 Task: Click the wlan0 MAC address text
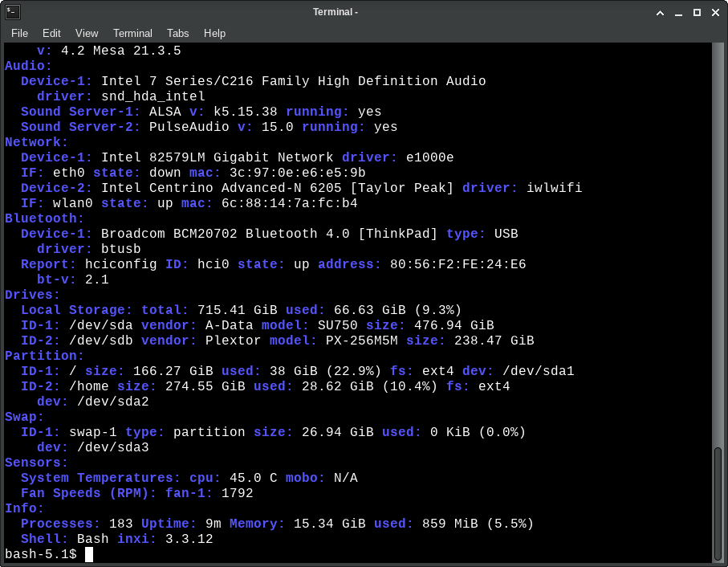pos(289,203)
